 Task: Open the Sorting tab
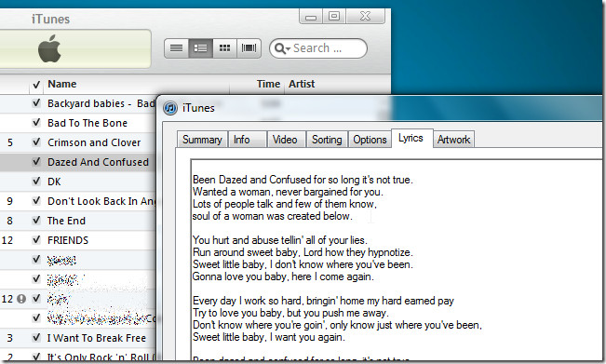[327, 140]
